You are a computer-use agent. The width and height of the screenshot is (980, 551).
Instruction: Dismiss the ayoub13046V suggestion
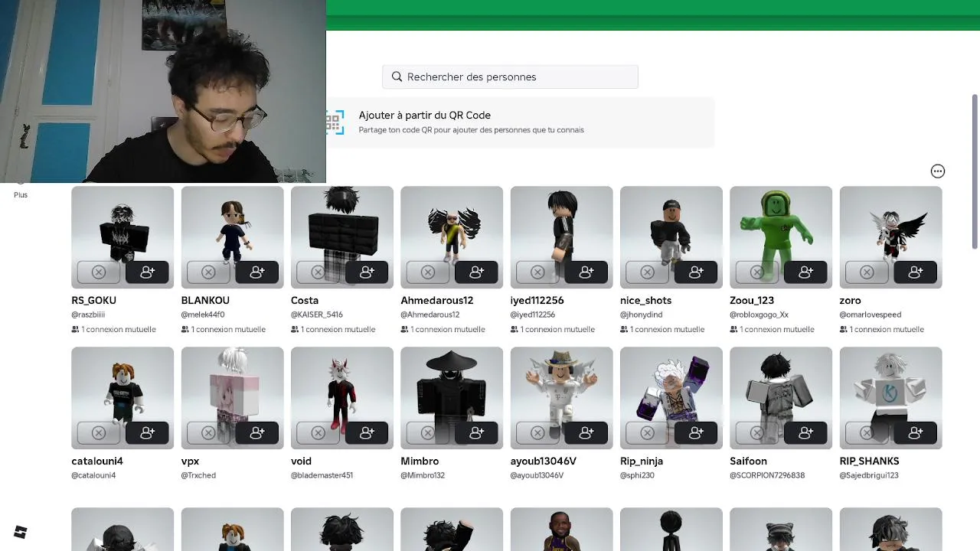[x=537, y=432]
